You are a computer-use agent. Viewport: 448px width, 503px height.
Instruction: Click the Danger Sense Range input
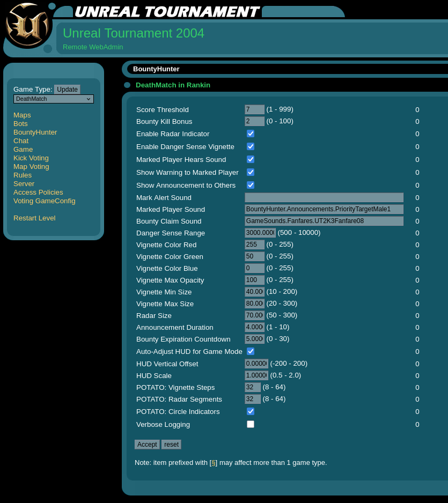point(260,233)
